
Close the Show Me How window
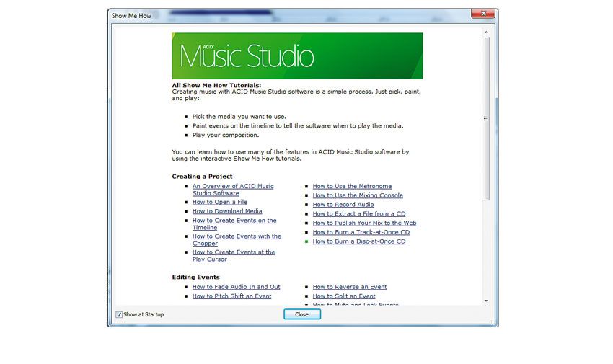click(483, 14)
